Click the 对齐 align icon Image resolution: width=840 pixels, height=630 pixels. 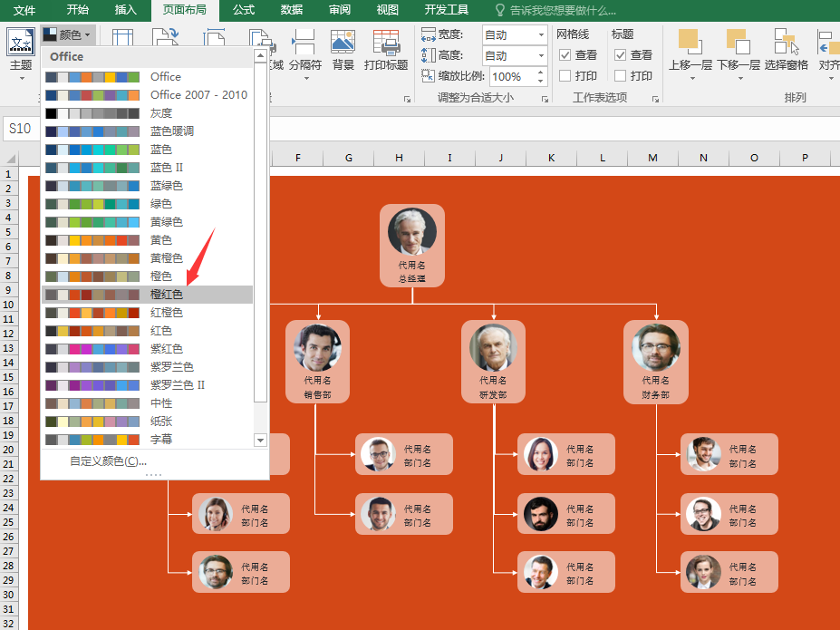tap(828, 42)
